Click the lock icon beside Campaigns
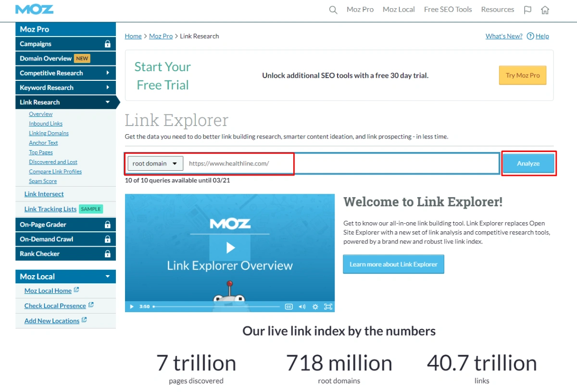Viewport: 577px width, 392px height. (108, 44)
